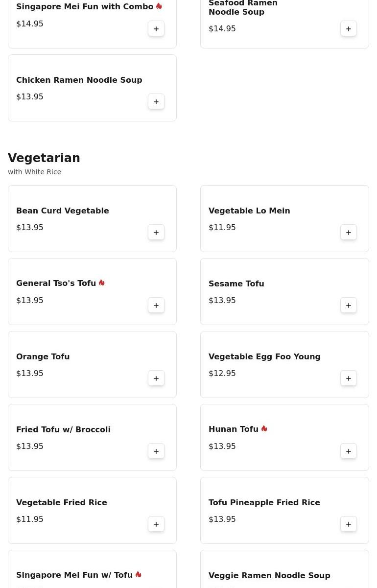This screenshot has height=588, width=377.
Task: Add Bean Curd Vegetable to cart
Action: 156,233
